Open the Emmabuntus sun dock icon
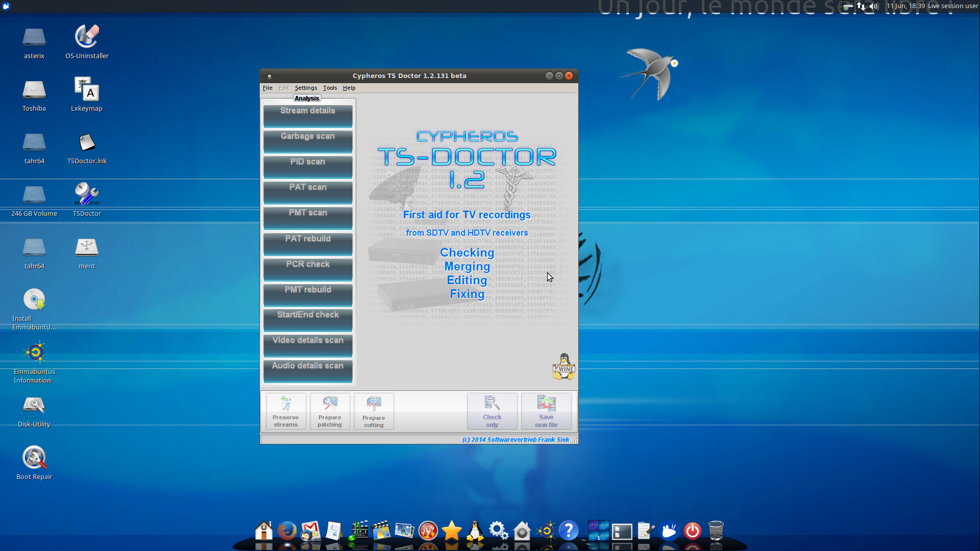This screenshot has height=551, width=980. (x=546, y=531)
